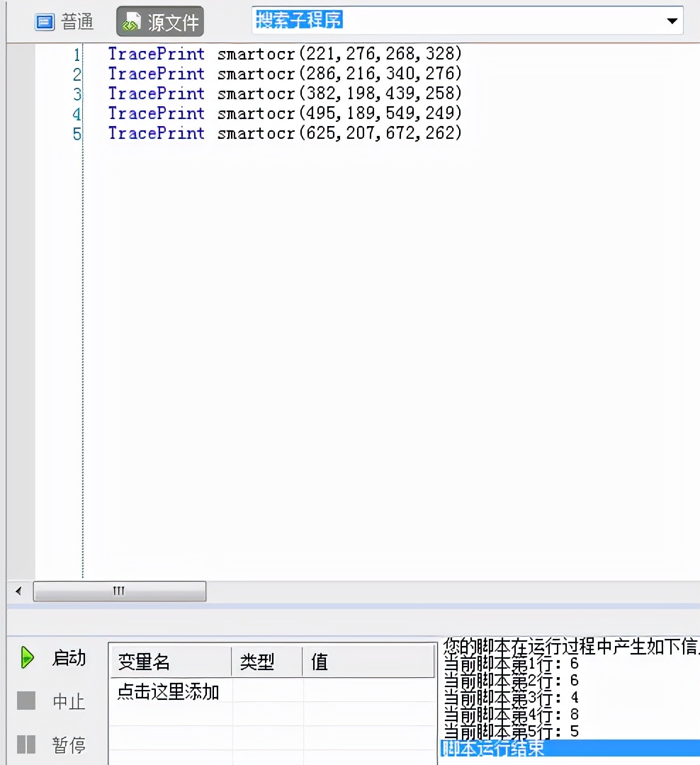Image resolution: width=700 pixels, height=765 pixels.
Task: Switch to the 源文件 source tab
Action: tap(160, 21)
